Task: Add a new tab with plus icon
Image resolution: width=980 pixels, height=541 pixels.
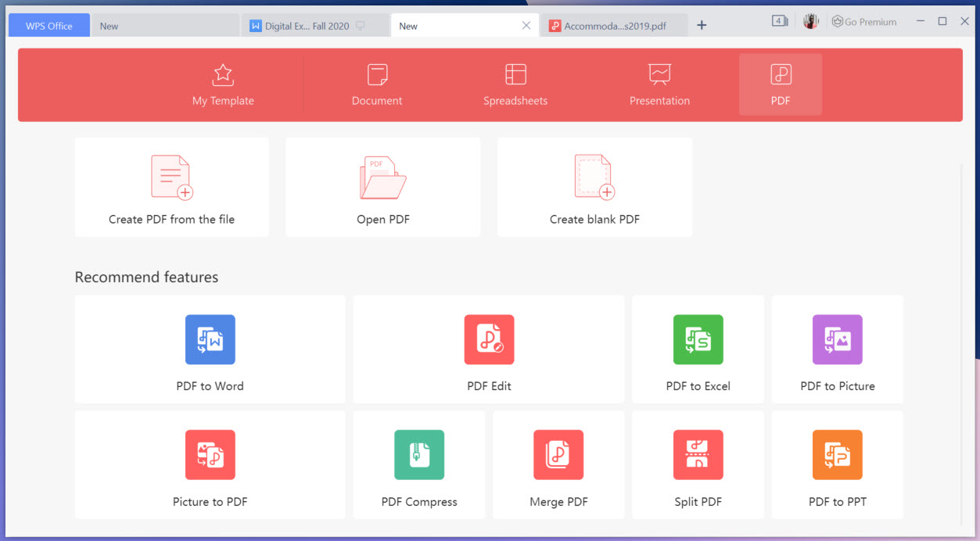Action: click(x=702, y=25)
